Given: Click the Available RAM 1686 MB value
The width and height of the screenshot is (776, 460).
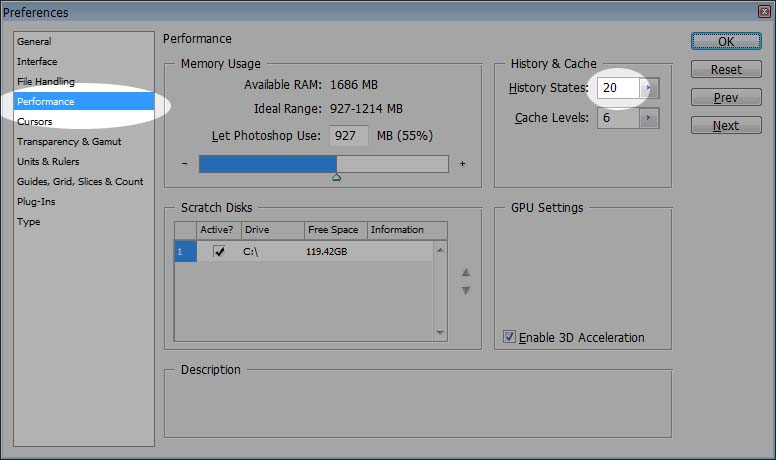Looking at the screenshot, I should (354, 85).
